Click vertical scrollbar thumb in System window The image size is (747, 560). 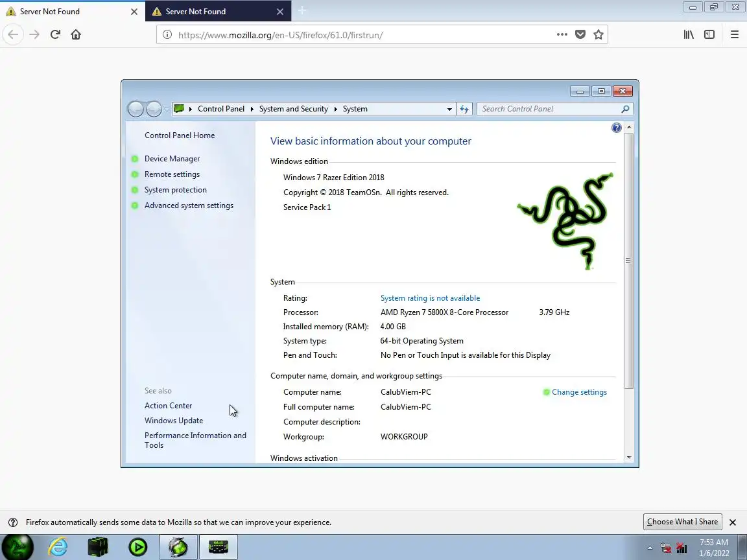click(x=629, y=260)
